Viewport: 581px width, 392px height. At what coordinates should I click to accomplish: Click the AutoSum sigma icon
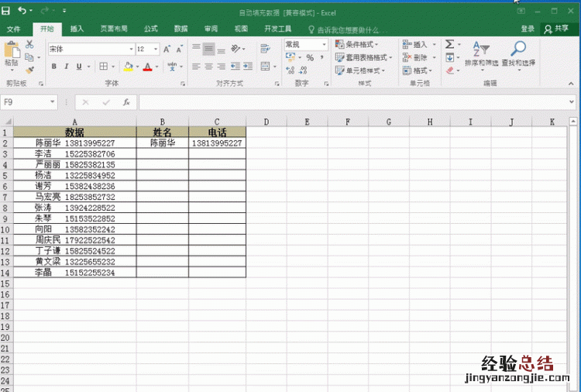tap(449, 45)
